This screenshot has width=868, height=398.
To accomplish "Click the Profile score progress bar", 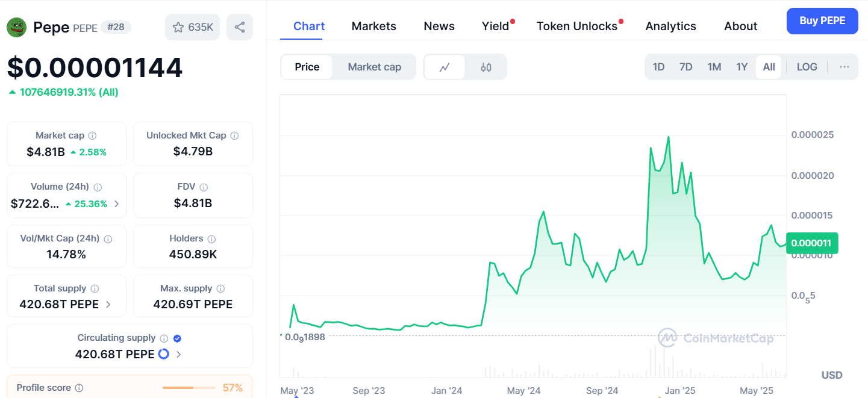I will (x=189, y=388).
